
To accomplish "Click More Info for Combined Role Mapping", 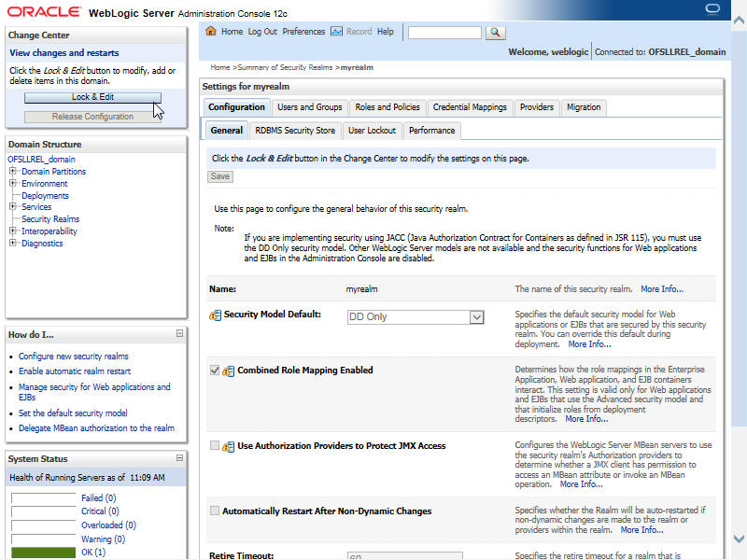I will 586,419.
